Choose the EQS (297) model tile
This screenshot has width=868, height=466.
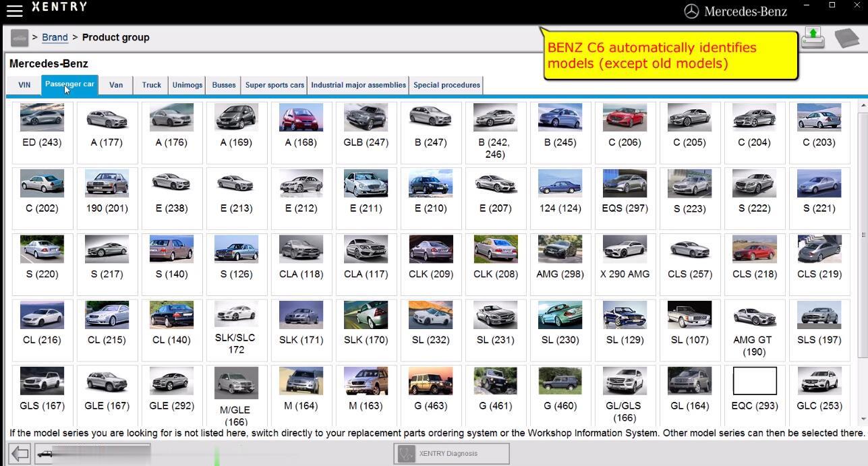coord(625,198)
